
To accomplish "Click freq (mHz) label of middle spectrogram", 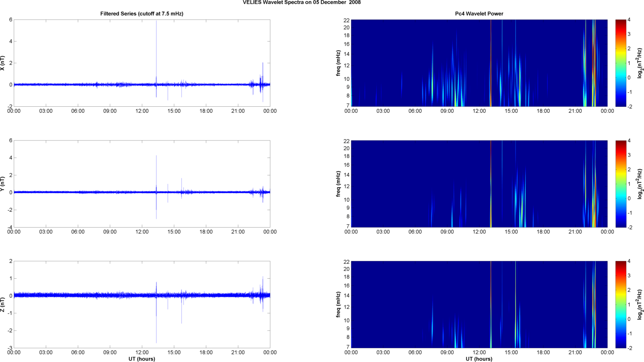I will click(338, 184).
